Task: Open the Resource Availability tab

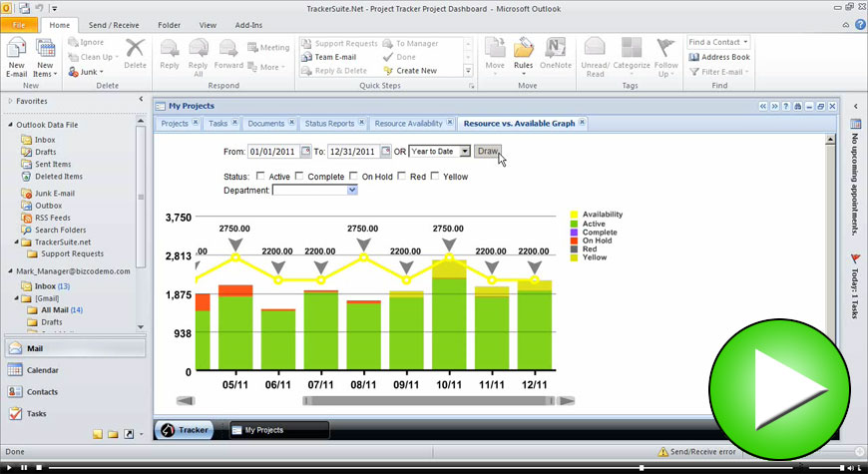Action: coord(408,124)
